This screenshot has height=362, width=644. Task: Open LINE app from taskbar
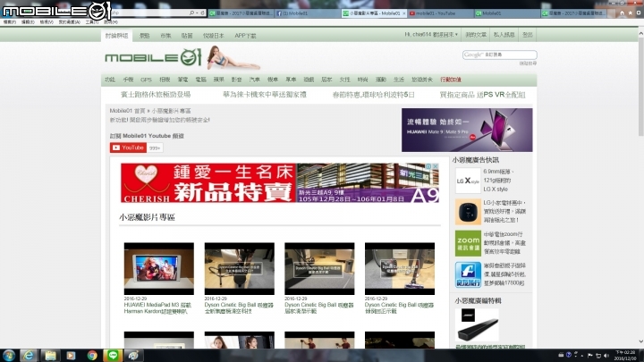click(113, 356)
